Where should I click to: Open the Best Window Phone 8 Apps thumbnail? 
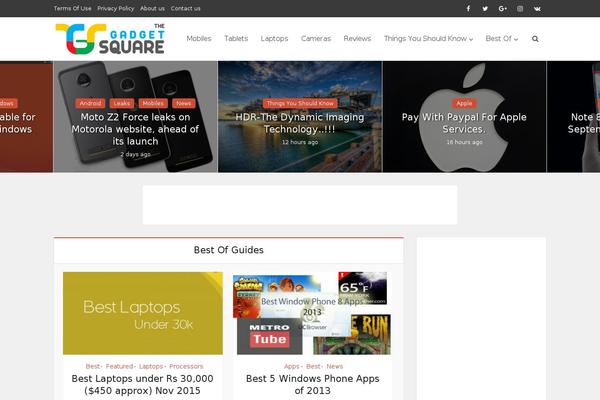312,313
